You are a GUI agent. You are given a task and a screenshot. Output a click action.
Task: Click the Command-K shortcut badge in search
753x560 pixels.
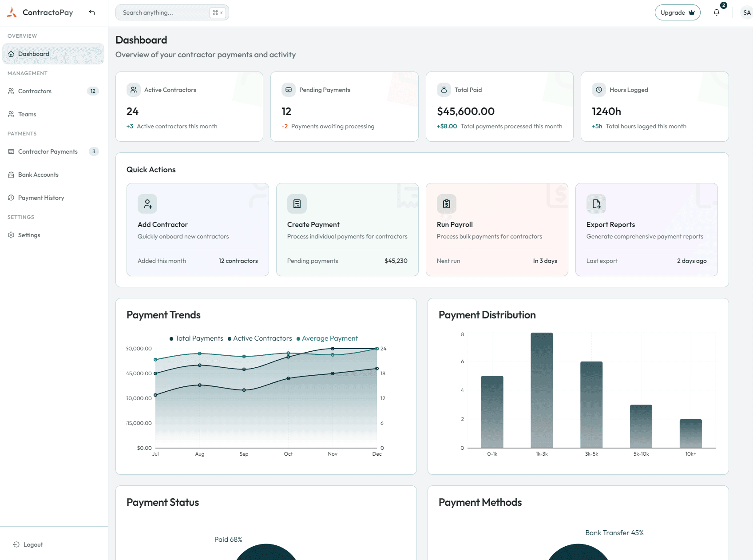coord(218,12)
